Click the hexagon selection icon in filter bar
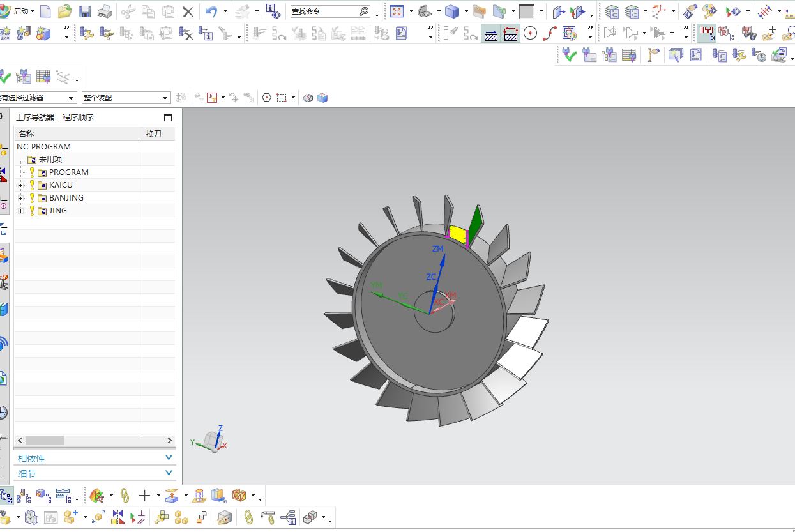795x532 pixels. point(266,98)
